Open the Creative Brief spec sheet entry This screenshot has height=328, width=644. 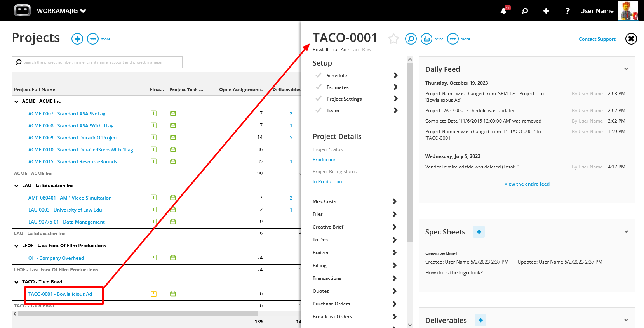click(441, 253)
